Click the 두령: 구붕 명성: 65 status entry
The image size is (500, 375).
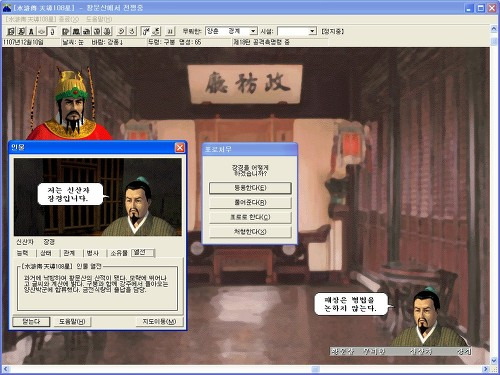pos(175,42)
